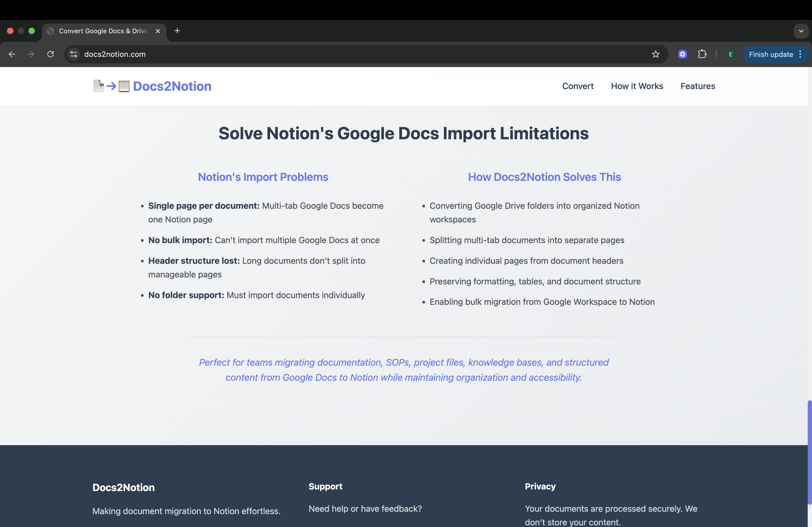The image size is (812, 527).
Task: Click the footer Privacy heading
Action: pos(540,486)
